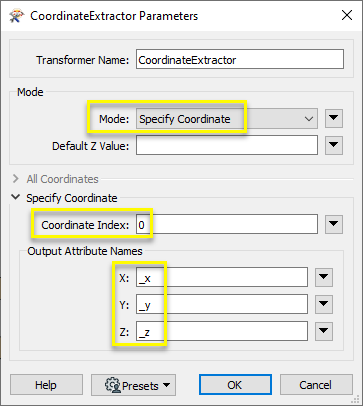Open the arrow menu beside Default Z Value
Image resolution: width=363 pixels, height=406 pixels.
point(334,145)
